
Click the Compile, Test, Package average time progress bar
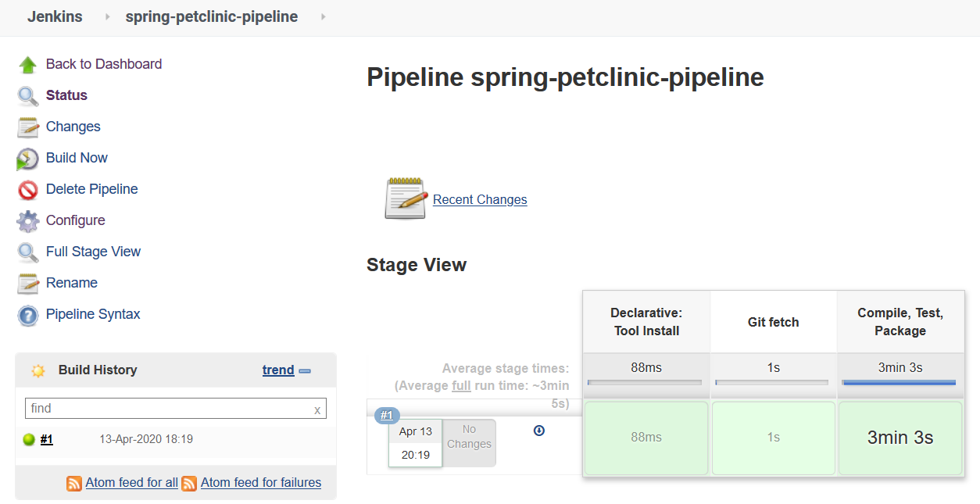click(899, 382)
